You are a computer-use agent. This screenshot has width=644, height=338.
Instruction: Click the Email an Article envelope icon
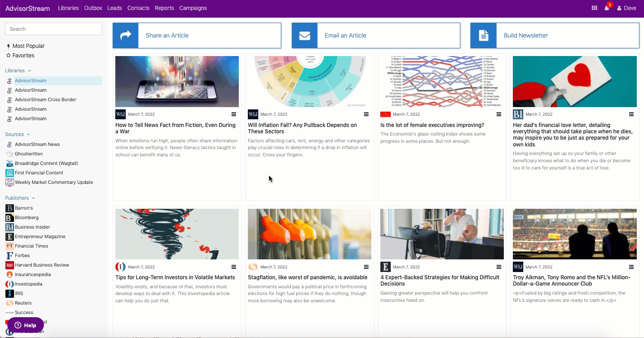(x=305, y=35)
